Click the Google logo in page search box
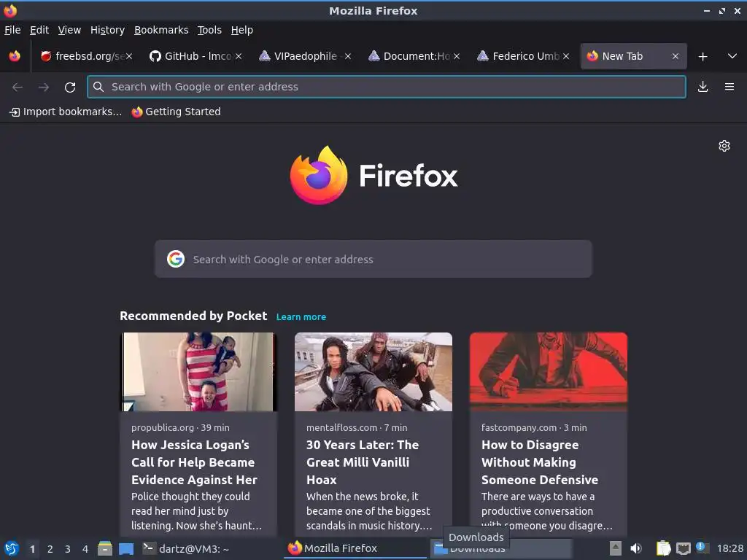 click(176, 259)
